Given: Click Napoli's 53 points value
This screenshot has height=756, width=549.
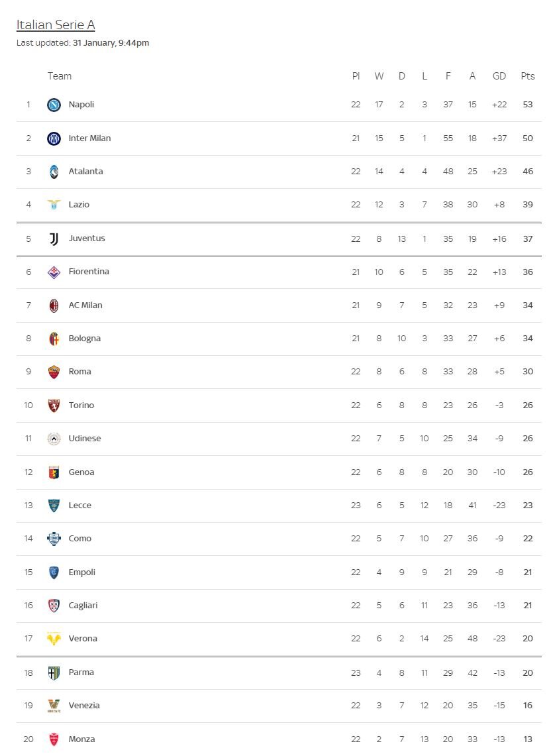Looking at the screenshot, I should [x=527, y=105].
